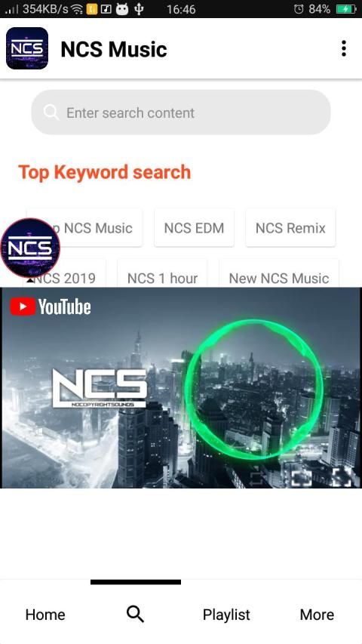The width and height of the screenshot is (362, 644).
Task: Focus the Enter search content field
Action: [181, 112]
